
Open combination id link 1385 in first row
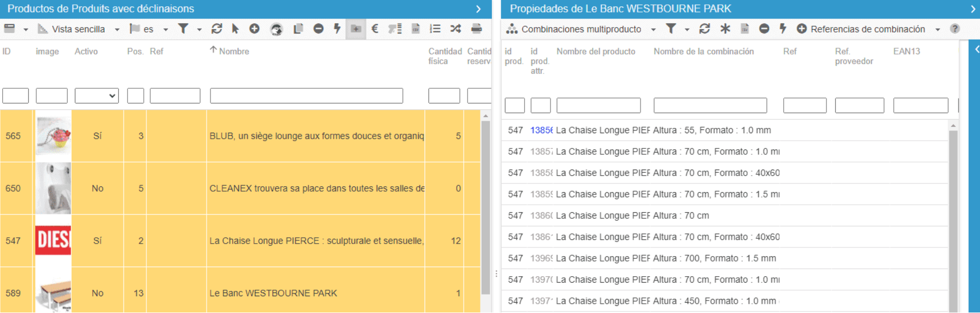point(541,130)
